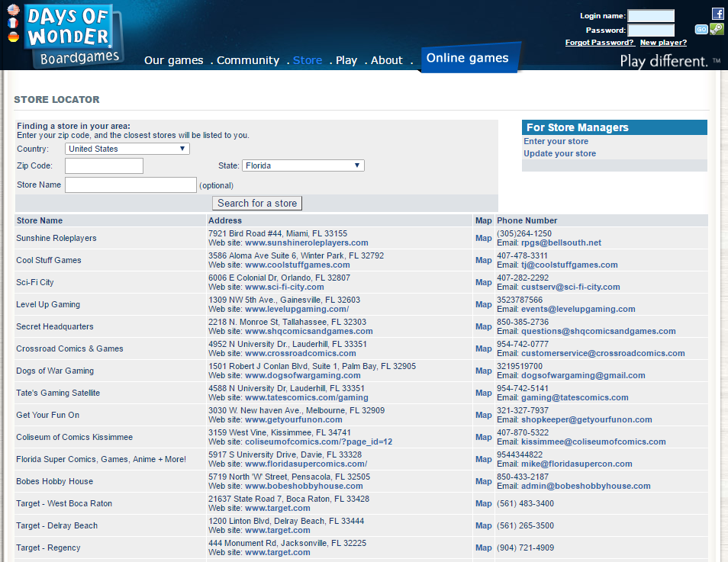Email mike@floridasupercon.com
The height and width of the screenshot is (562, 728).
pos(576,464)
